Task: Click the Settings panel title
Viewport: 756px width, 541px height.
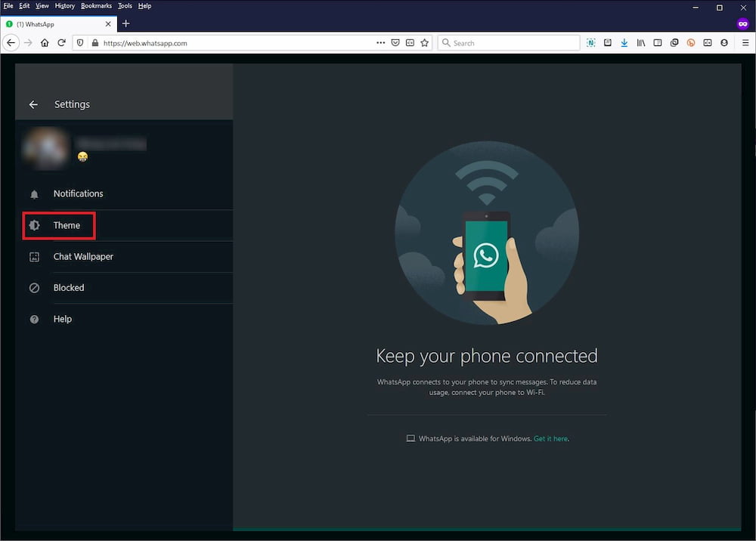Action: pos(72,104)
